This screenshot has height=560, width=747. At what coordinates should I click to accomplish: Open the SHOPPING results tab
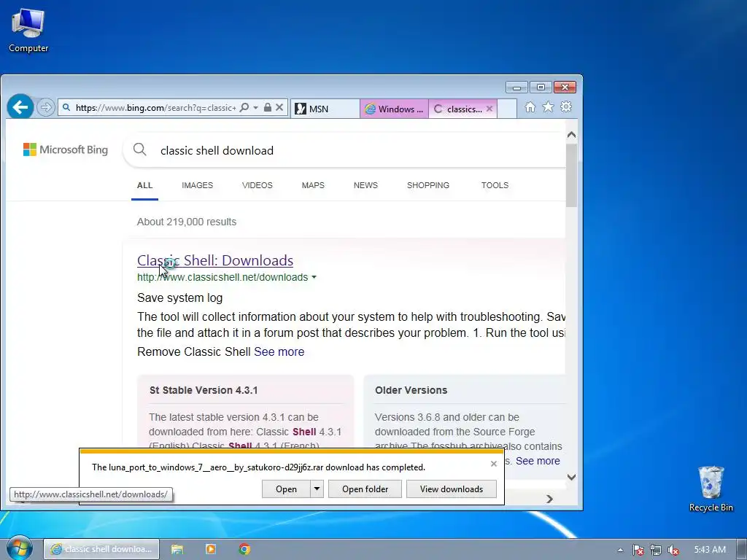click(x=427, y=186)
